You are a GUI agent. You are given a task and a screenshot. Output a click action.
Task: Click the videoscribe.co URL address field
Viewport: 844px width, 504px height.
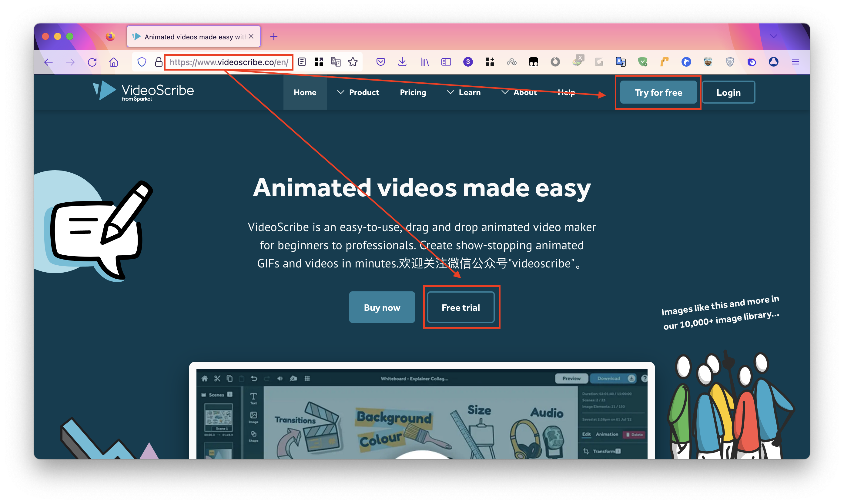(228, 62)
